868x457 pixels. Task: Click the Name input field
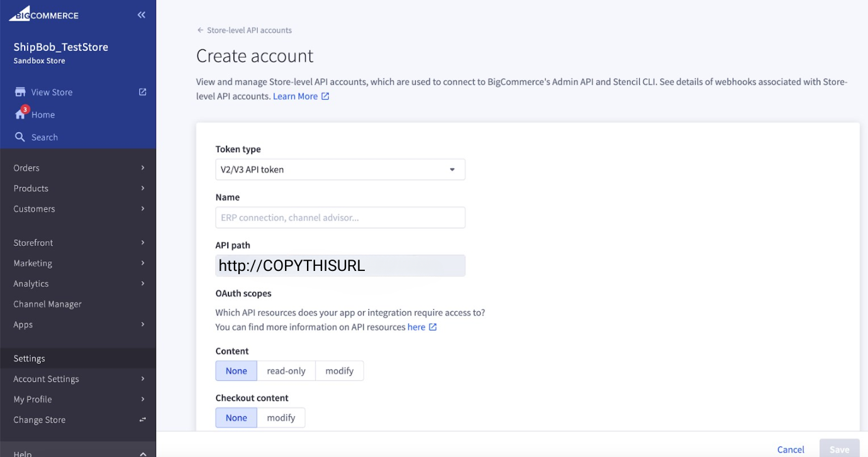pos(340,217)
